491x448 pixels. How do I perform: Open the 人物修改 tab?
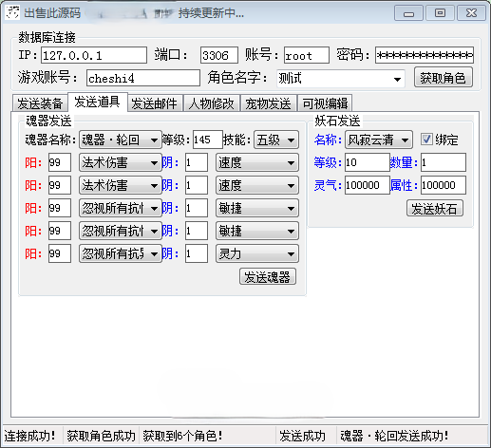click(211, 103)
